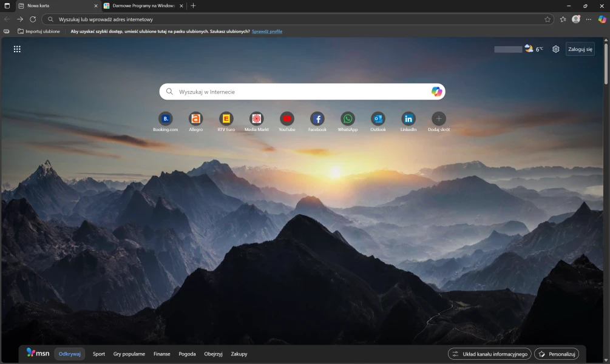Viewport: 610px width, 364px height.
Task: Click the Allegro shortcut icon
Action: point(195,119)
